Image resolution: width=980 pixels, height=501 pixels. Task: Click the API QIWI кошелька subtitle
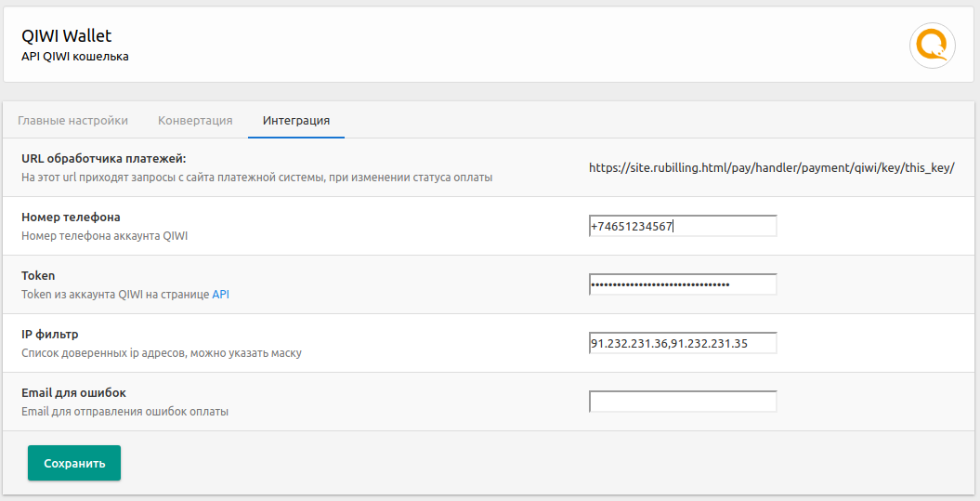click(75, 57)
